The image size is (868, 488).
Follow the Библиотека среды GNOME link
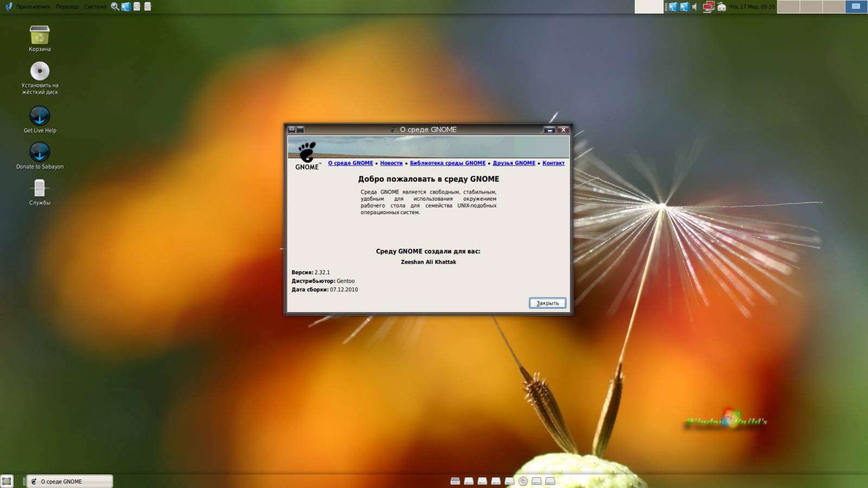[x=448, y=163]
